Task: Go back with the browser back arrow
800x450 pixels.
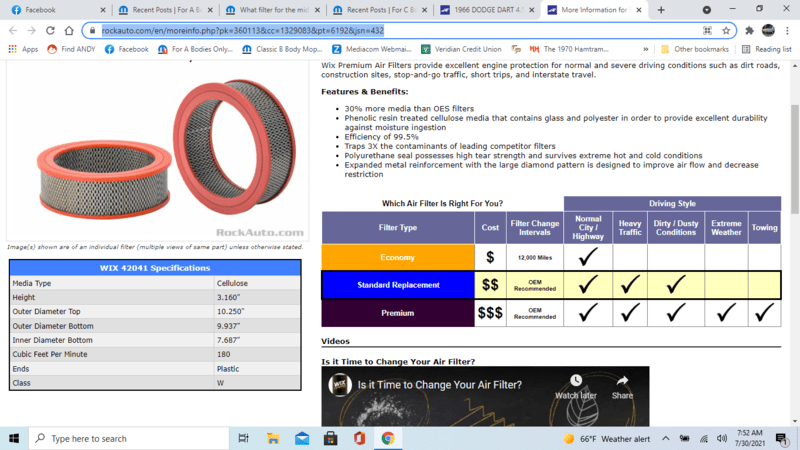Action: point(13,31)
